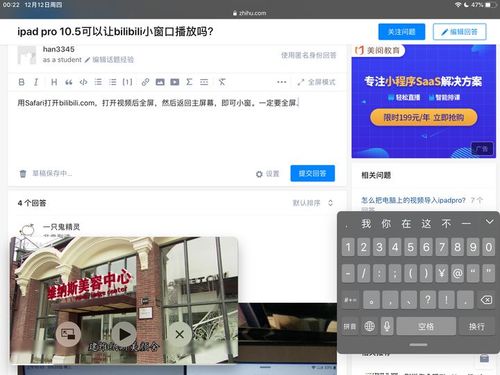The image size is (500, 375).
Task: Focus the answer text editing area
Action: tap(177, 128)
